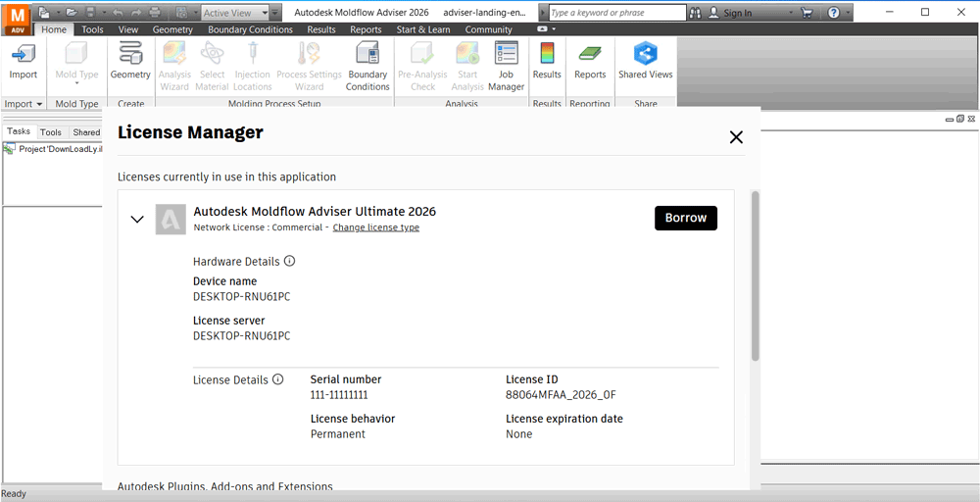Click the keyword search input field
Image resolution: width=980 pixels, height=502 pixels.
(616, 13)
